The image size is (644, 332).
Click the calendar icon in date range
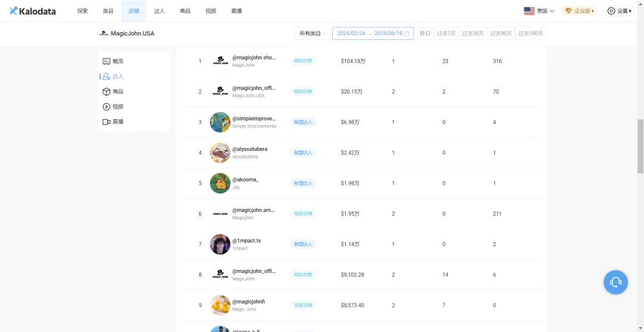[x=407, y=33]
